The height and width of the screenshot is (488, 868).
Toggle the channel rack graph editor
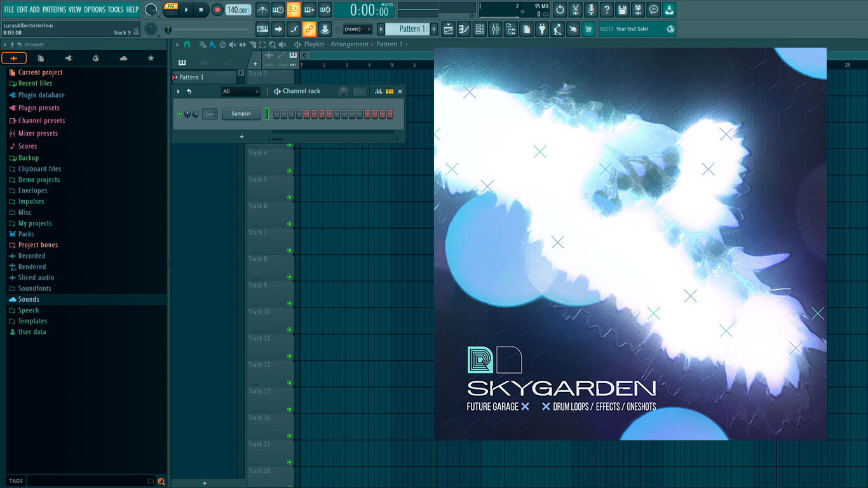[x=379, y=91]
